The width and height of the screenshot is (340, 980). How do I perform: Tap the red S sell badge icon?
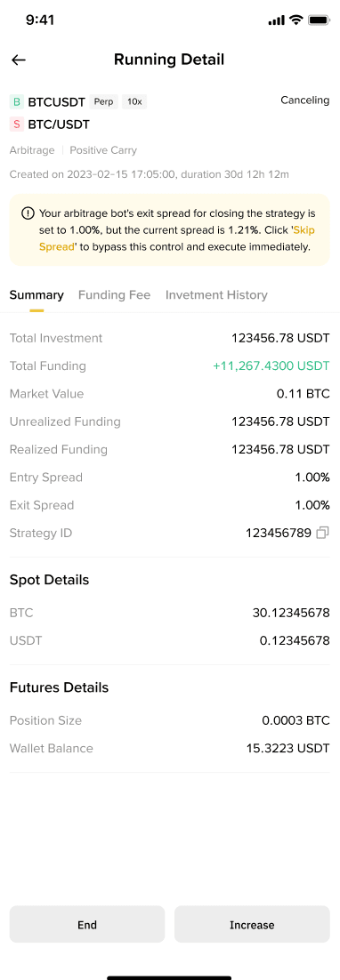point(17,125)
